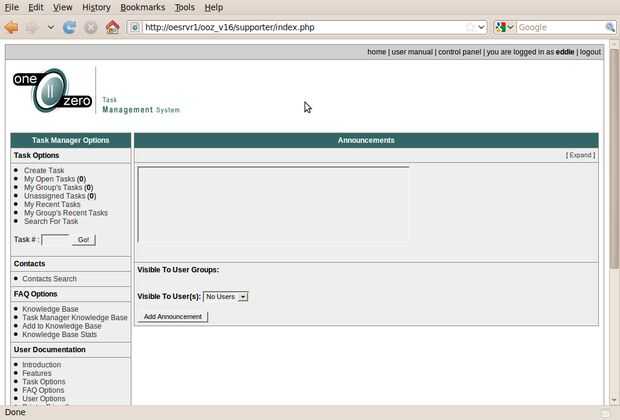Click the page vertical scrollbar thumb
Viewport: 620px width, 420px height.
pos(614,158)
